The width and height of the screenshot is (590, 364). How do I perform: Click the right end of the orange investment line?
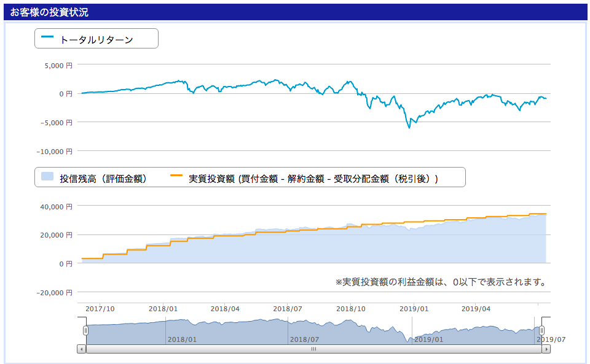[x=546, y=214]
